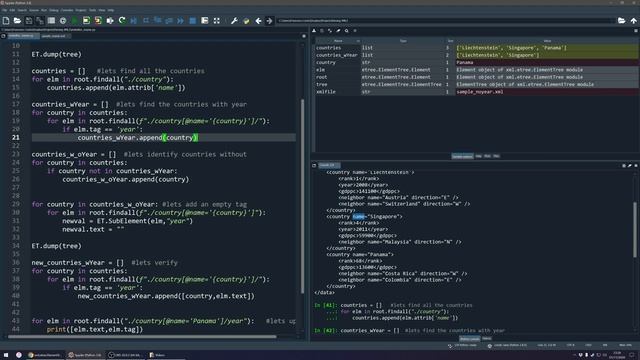
Task: Remove all variables with eraser icon
Action: [338, 31]
